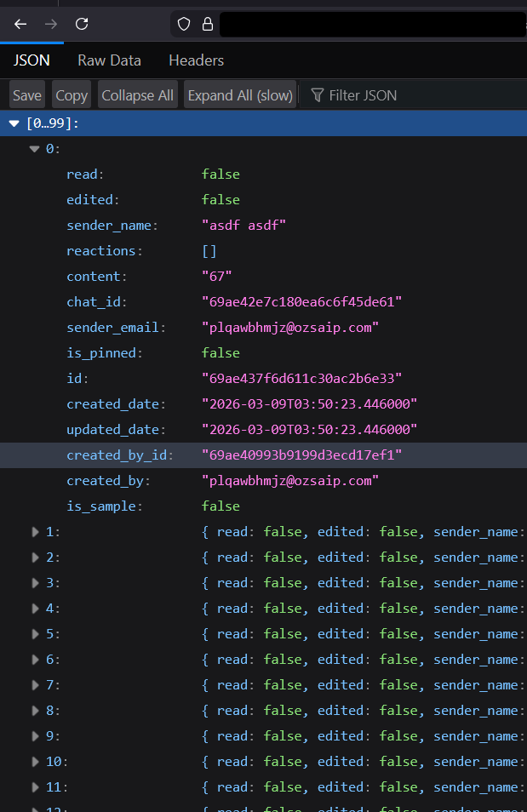Click the chat_id value string
527x812 pixels.
pos(301,302)
